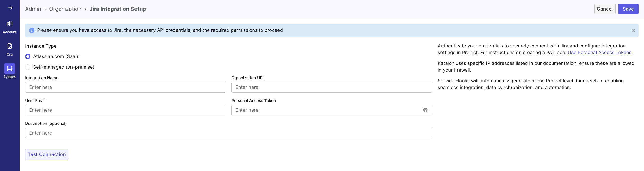Click the Integration Name label
The image size is (644, 171).
[x=41, y=78]
